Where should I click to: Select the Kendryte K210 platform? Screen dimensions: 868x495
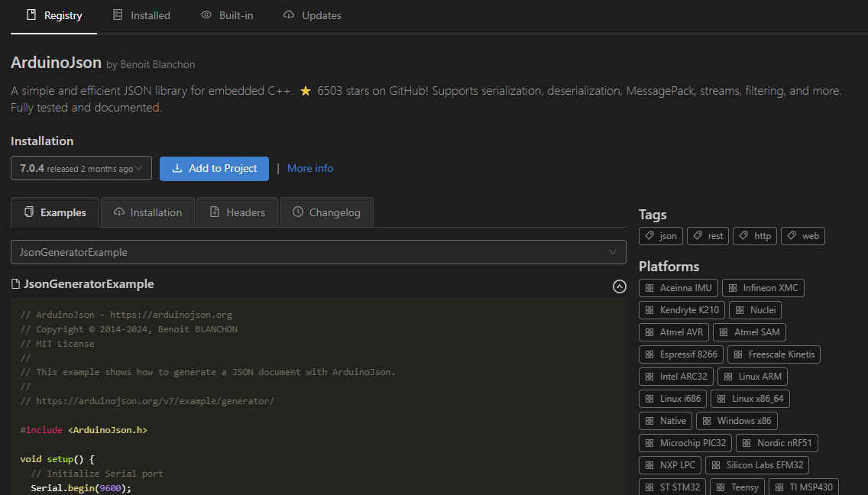[x=682, y=310]
